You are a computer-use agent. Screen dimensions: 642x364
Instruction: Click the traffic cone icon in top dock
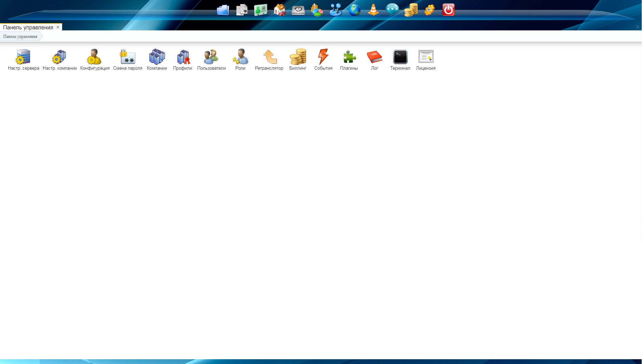pyautogui.click(x=373, y=10)
